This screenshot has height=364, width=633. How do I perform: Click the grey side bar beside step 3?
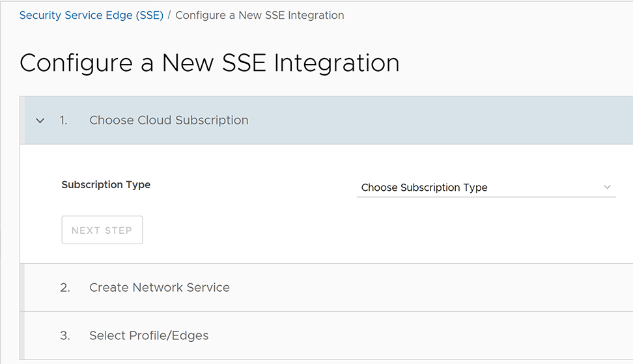point(22,335)
